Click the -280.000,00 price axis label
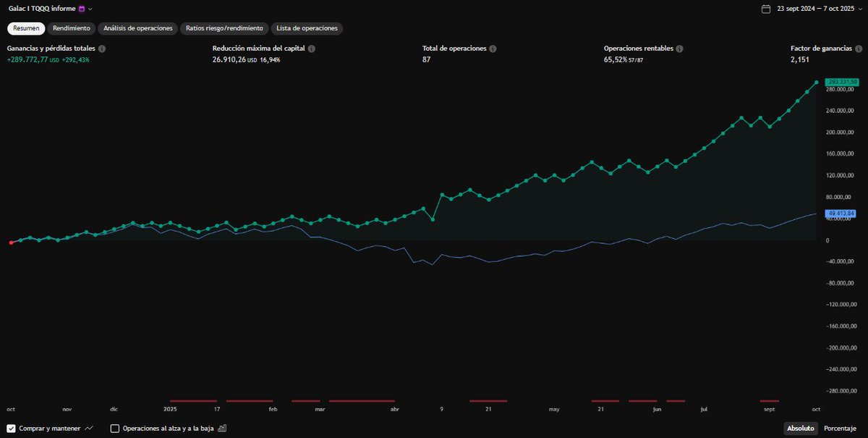868x438 pixels. [x=842, y=391]
